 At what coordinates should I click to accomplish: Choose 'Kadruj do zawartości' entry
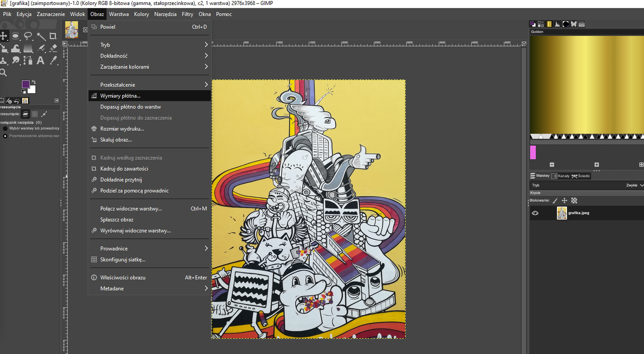[x=150, y=169]
